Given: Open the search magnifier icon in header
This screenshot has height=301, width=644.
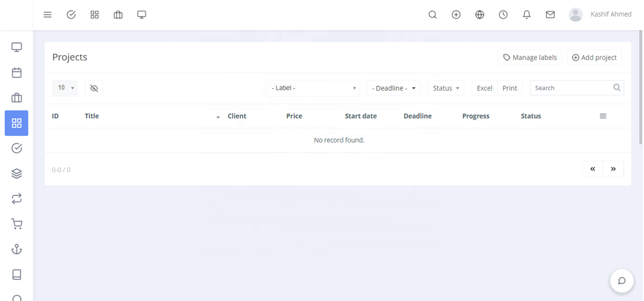Looking at the screenshot, I should (433, 15).
